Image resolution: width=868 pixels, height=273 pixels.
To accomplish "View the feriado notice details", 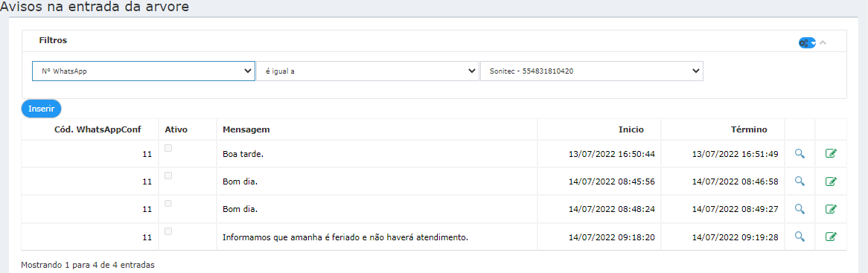I will tap(800, 237).
